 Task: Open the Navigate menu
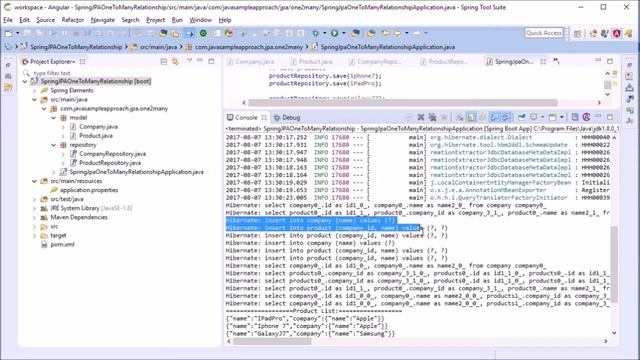click(x=102, y=20)
